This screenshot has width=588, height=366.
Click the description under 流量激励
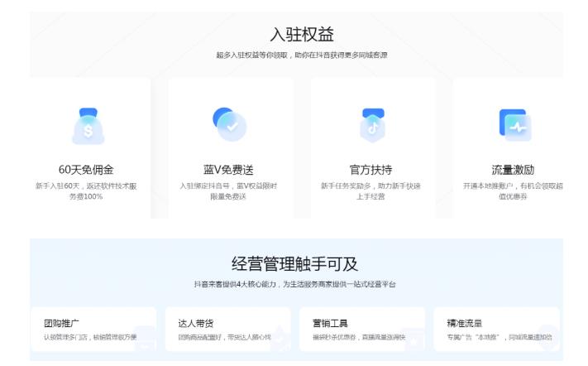click(x=514, y=190)
